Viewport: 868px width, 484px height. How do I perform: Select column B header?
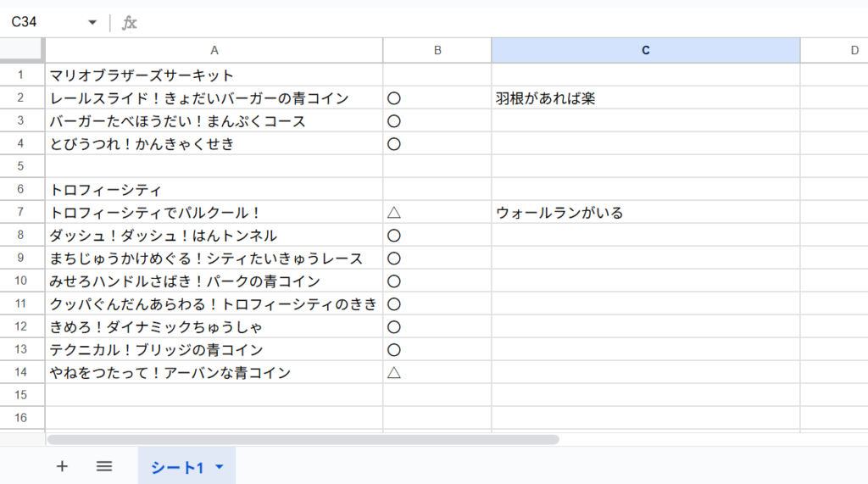click(437, 50)
